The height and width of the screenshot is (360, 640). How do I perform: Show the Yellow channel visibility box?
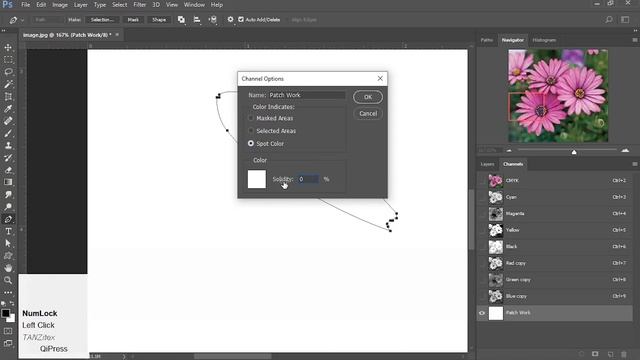[482, 230]
